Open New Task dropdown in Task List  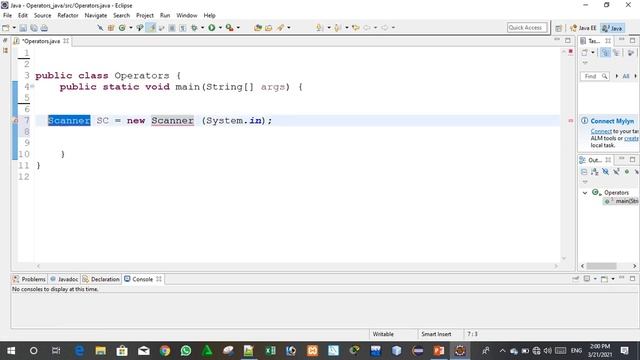pyautogui.click(x=593, y=53)
